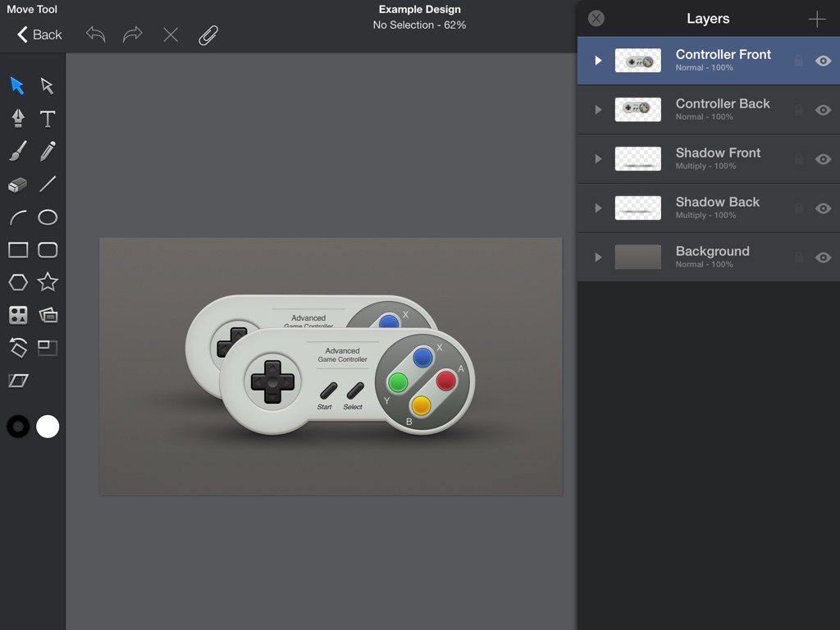Click the green Y button on front controller
Screen dimensions: 840x630
click(x=398, y=382)
